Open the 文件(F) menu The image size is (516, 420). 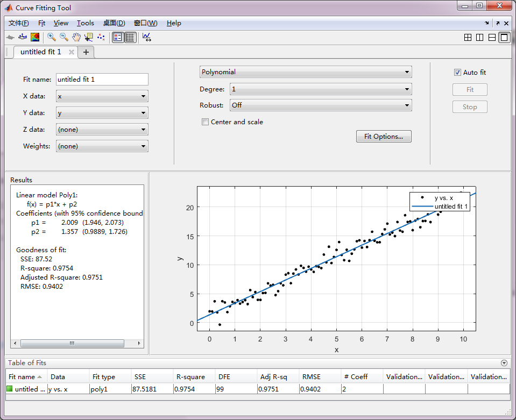19,23
